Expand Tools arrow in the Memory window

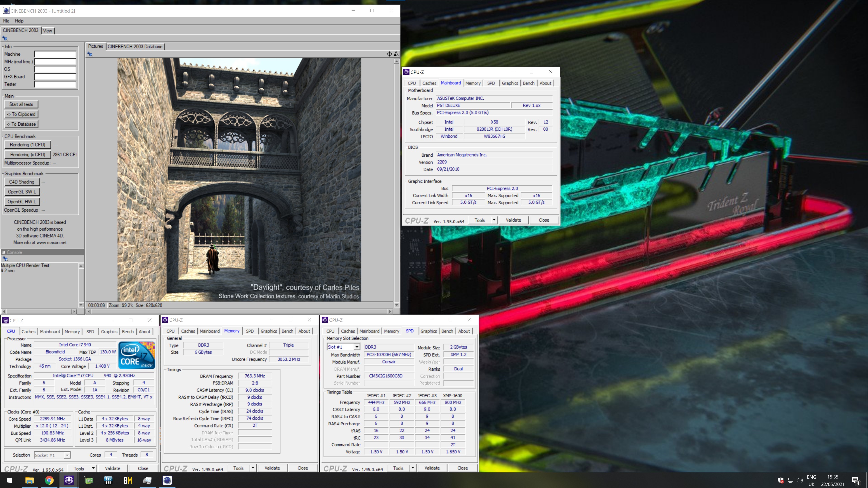tap(253, 468)
